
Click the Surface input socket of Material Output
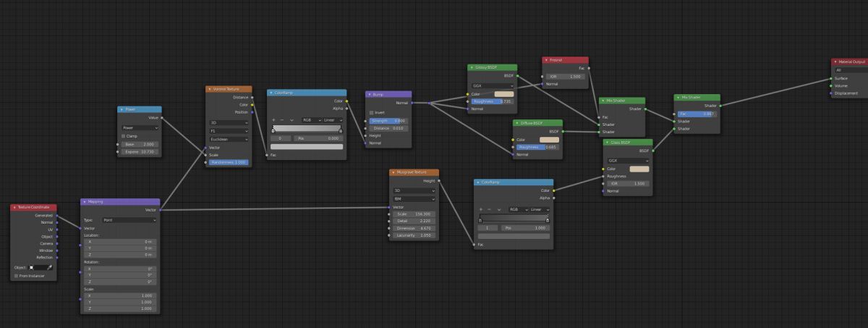coord(831,78)
